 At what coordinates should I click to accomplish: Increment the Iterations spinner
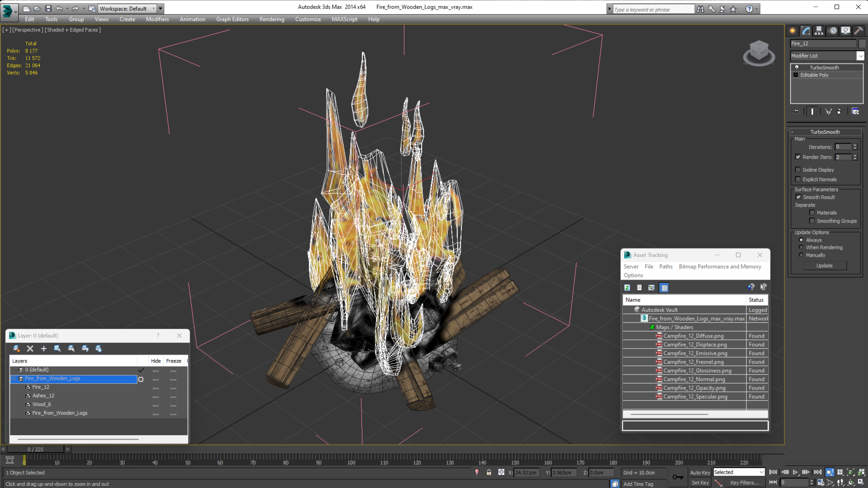[x=855, y=145]
